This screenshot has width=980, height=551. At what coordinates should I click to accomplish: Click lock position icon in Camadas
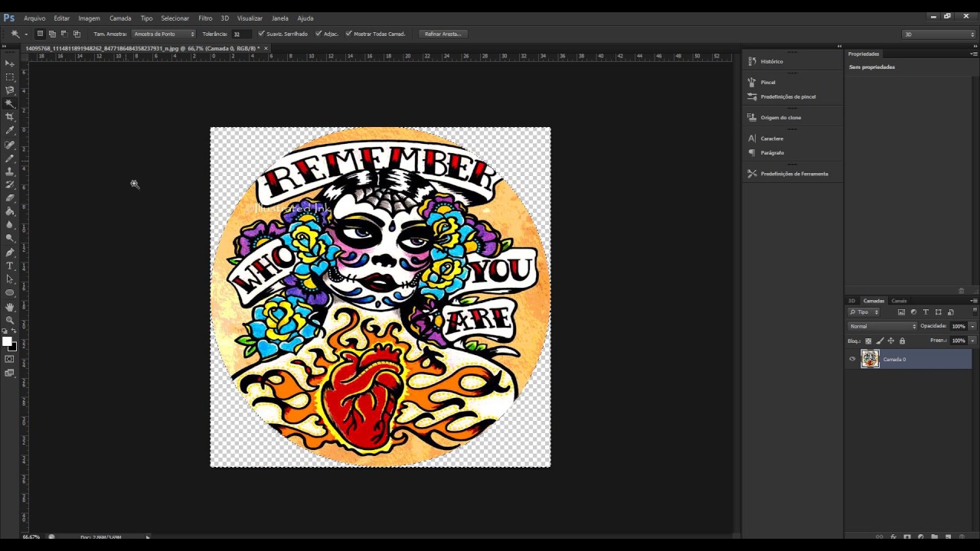pos(890,341)
